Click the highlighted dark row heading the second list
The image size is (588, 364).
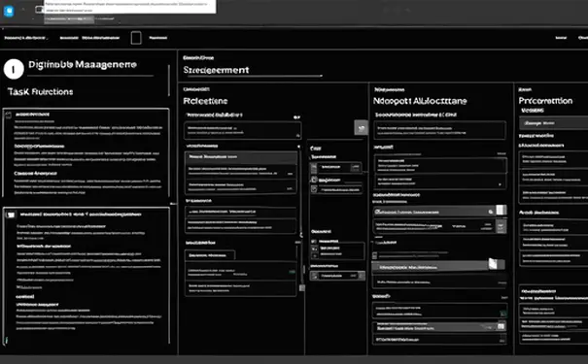[x=241, y=157]
